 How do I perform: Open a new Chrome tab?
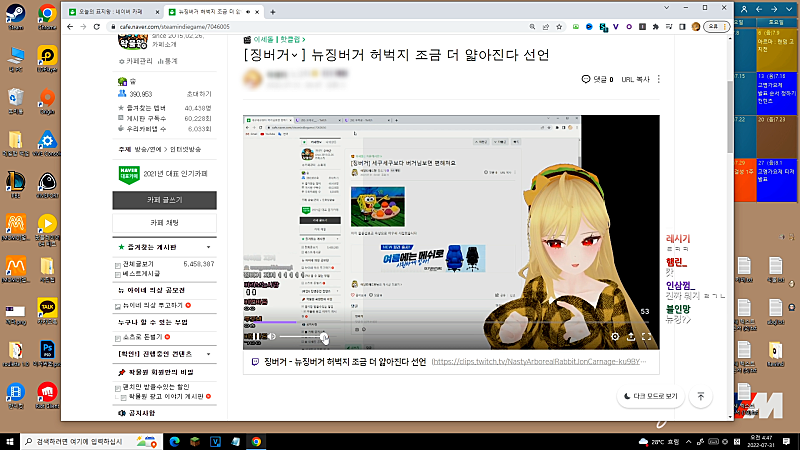point(273,12)
